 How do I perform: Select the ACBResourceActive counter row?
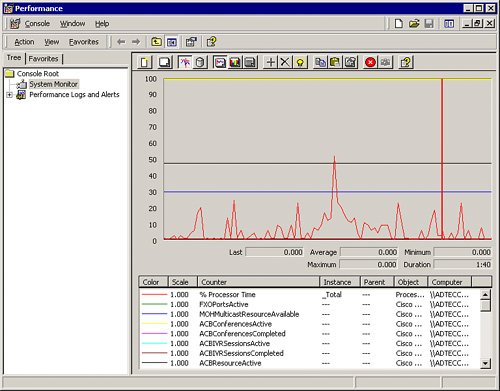coord(309,363)
